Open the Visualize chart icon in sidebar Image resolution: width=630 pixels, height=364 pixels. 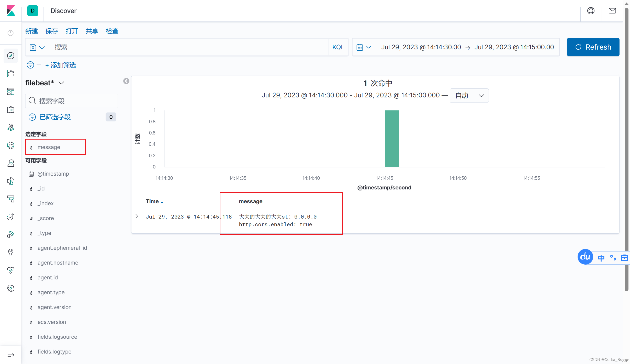[x=10, y=74]
